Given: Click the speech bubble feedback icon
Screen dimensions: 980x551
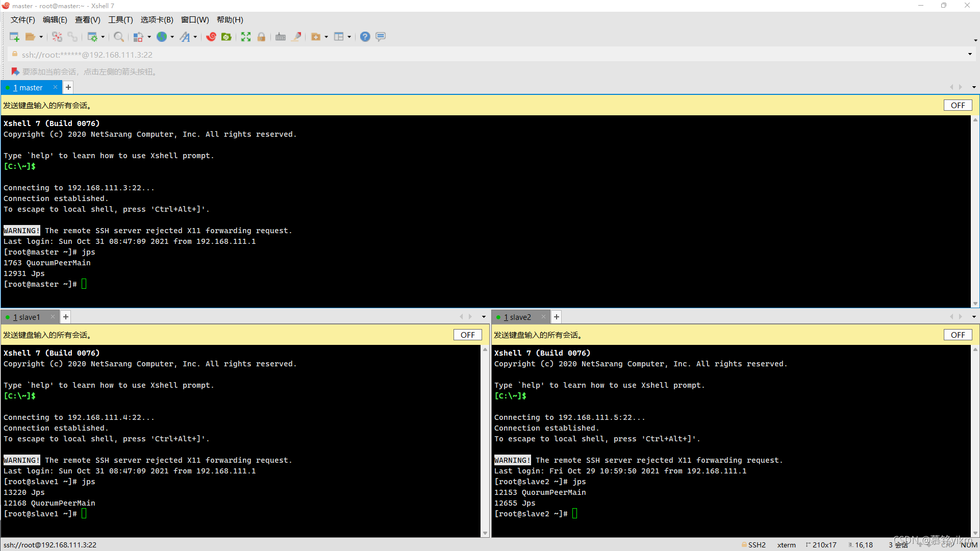Looking at the screenshot, I should pyautogui.click(x=381, y=37).
